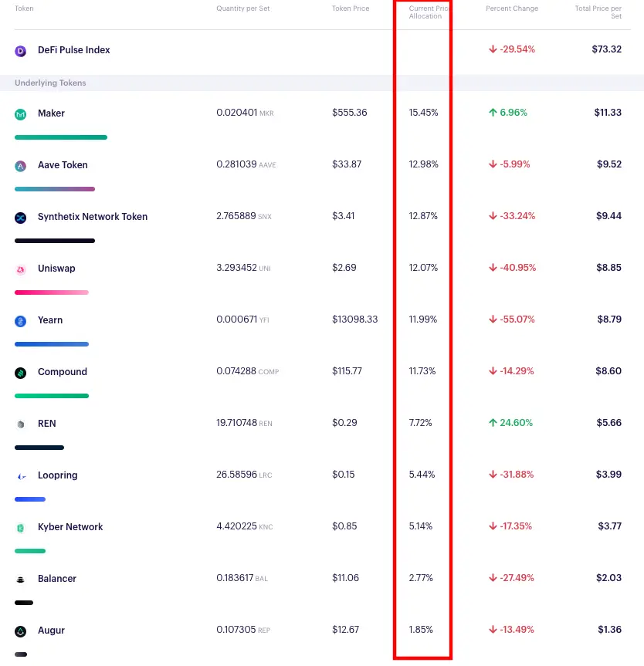644x666 pixels.
Task: Click the red down arrow beside -29.54%
Action: pyautogui.click(x=493, y=49)
